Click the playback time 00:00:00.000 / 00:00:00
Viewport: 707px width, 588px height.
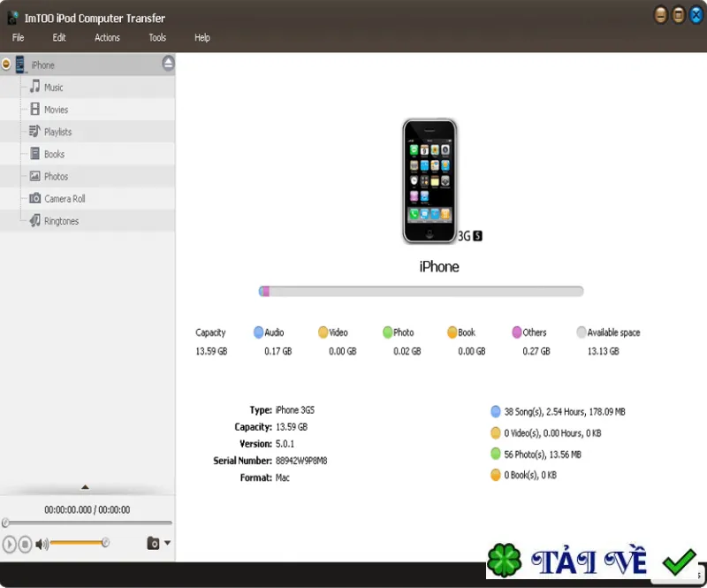tap(87, 510)
